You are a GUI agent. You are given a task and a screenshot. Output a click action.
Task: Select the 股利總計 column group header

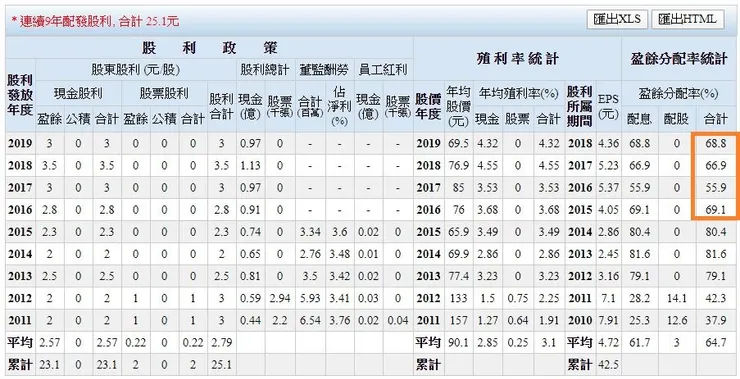click(265, 70)
